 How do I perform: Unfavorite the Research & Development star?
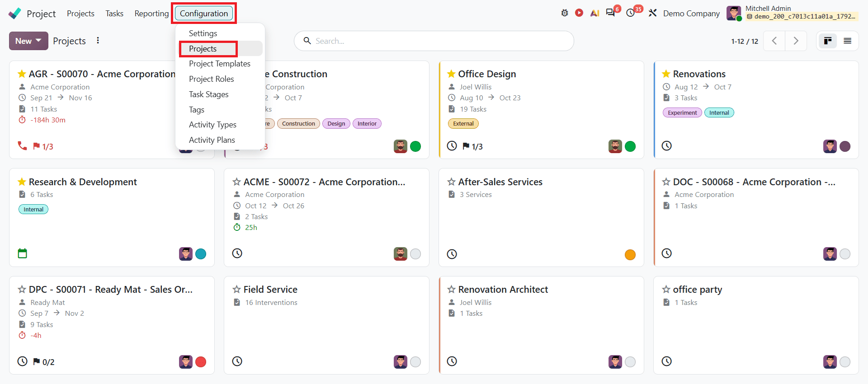tap(22, 182)
